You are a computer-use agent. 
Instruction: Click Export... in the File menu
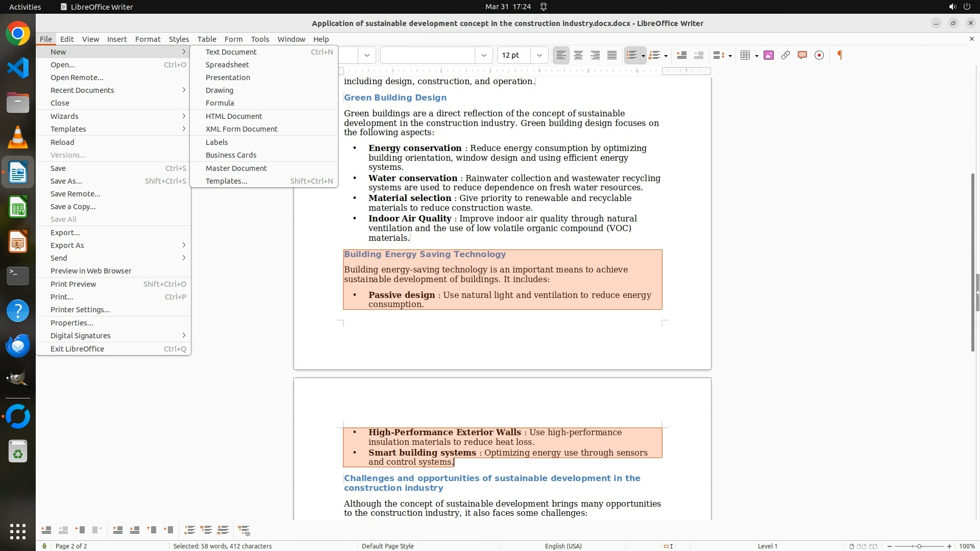pyautogui.click(x=65, y=233)
